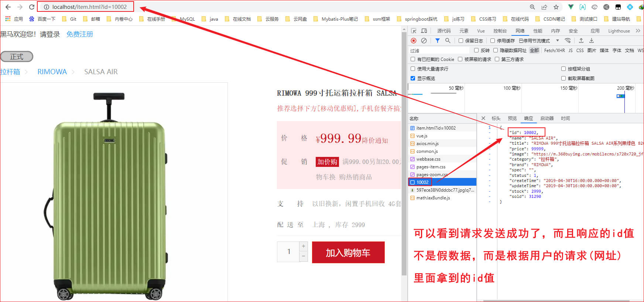The width and height of the screenshot is (644, 302).
Task: Select the item.html?id=10002 request row
Action: point(442,128)
